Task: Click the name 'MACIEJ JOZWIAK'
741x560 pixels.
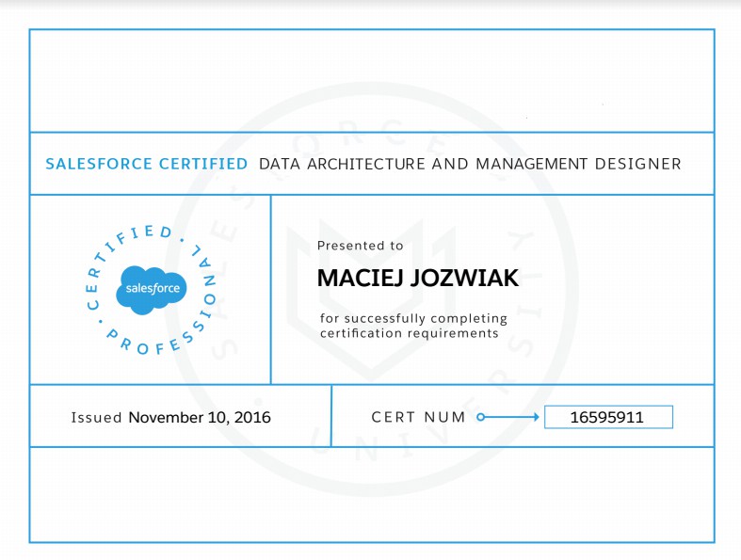Action: tap(418, 278)
